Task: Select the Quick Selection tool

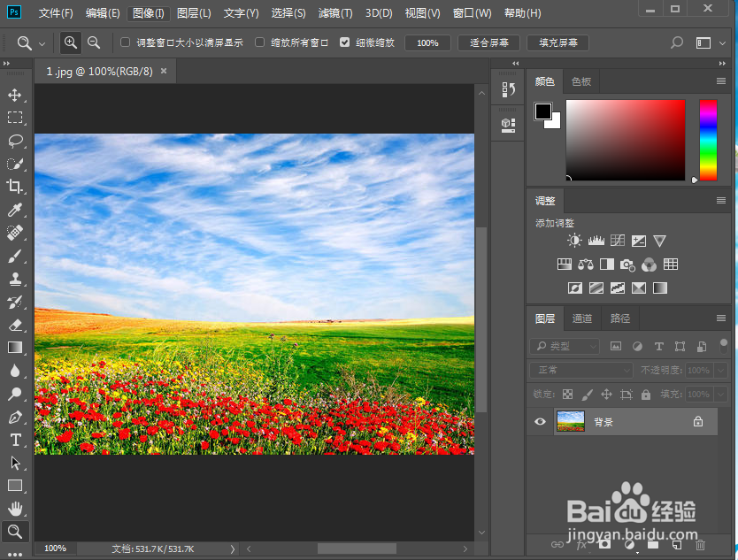Action: point(14,164)
